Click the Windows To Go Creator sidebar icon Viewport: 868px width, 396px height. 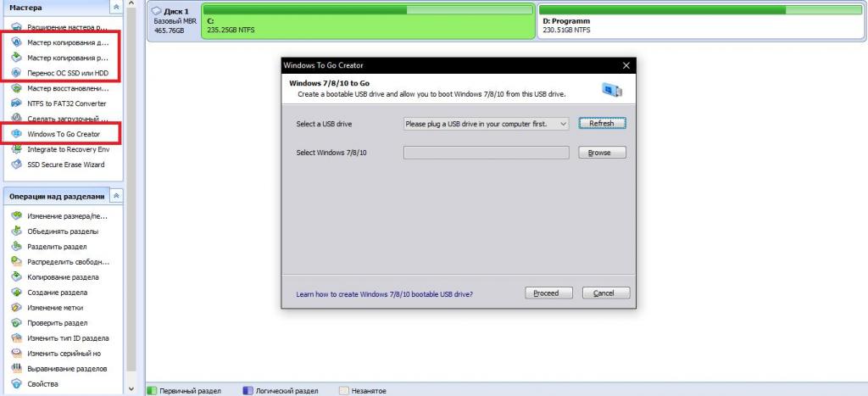[17, 133]
